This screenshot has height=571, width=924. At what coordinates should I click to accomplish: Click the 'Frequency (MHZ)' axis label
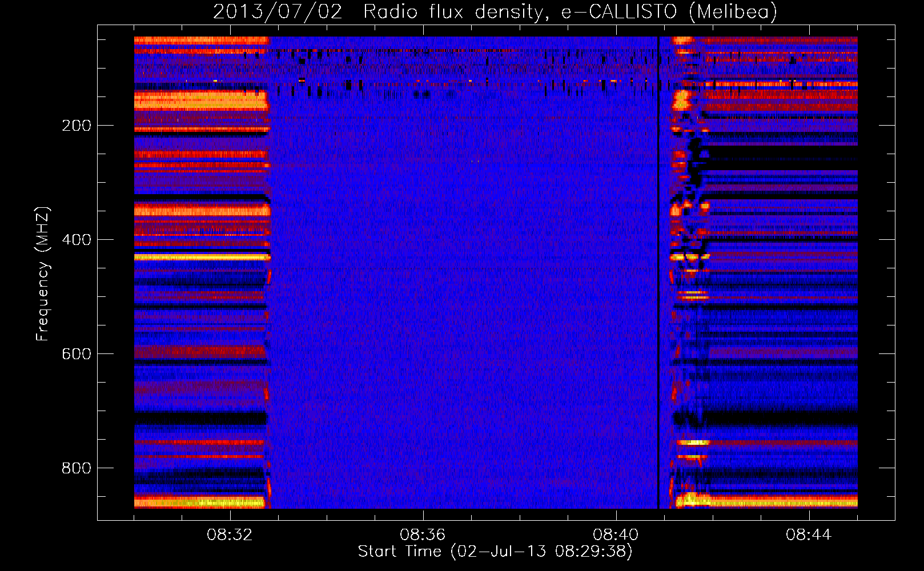(42, 274)
